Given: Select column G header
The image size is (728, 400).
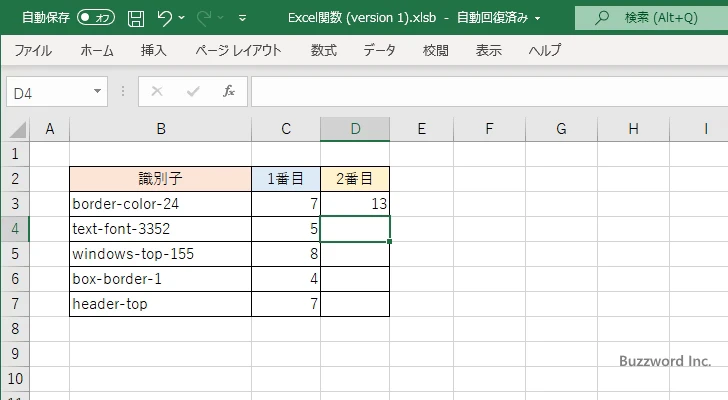Looking at the screenshot, I should [x=561, y=129].
